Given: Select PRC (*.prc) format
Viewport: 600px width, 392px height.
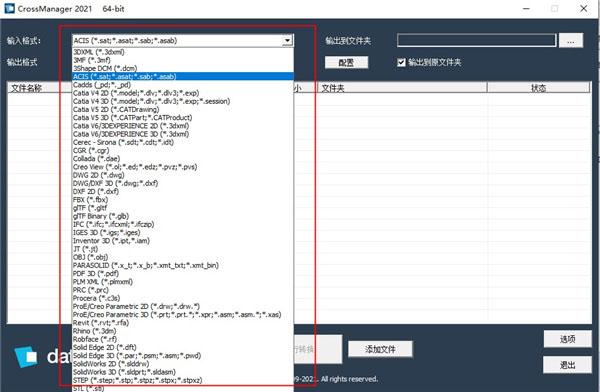Looking at the screenshot, I should click(183, 290).
